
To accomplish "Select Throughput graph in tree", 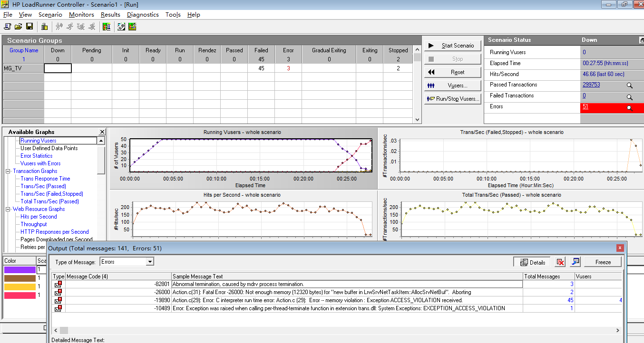I will pyautogui.click(x=34, y=224).
